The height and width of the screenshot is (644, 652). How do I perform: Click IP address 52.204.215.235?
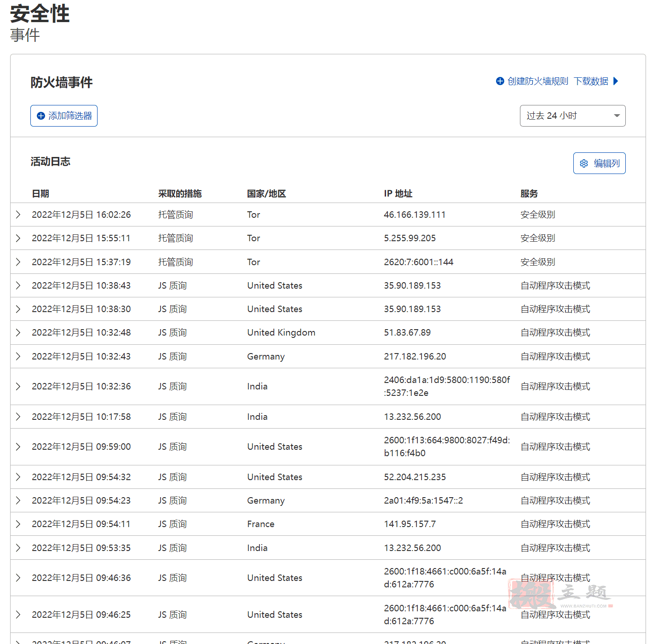(415, 477)
